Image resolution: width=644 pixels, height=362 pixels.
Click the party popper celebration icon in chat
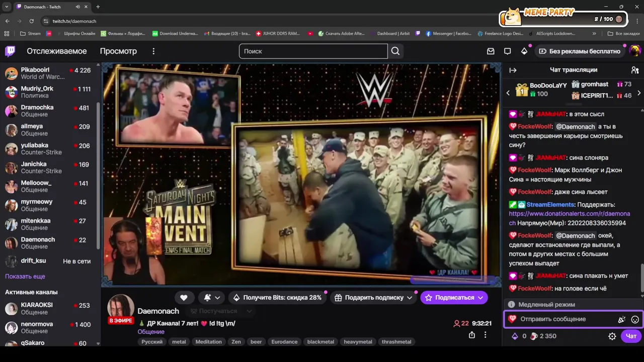click(x=622, y=319)
